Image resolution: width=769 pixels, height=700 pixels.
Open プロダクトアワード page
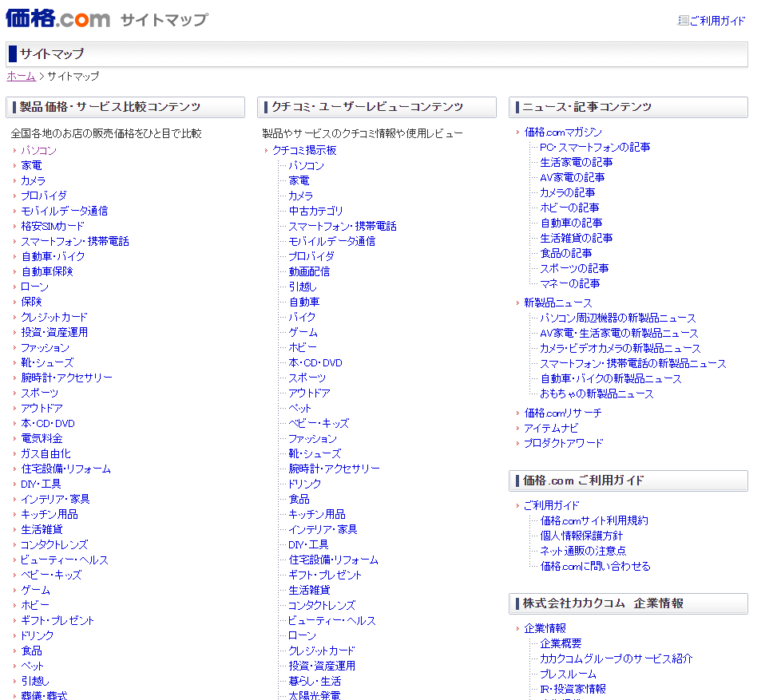564,443
